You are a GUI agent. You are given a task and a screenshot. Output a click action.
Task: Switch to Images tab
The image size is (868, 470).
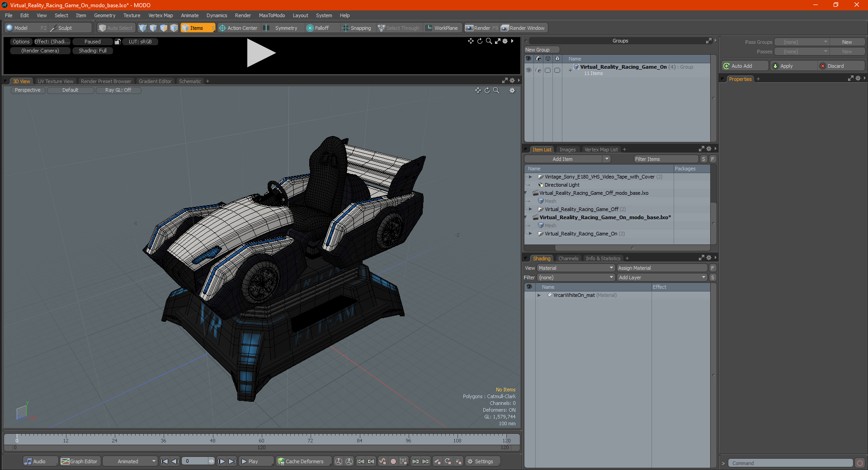coord(567,150)
